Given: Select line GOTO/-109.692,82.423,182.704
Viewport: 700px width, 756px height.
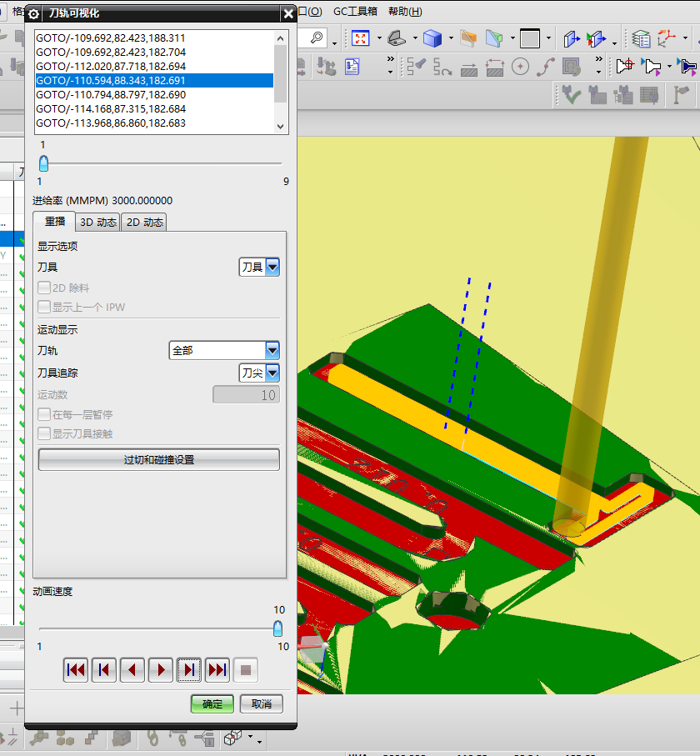Looking at the screenshot, I should [x=154, y=52].
